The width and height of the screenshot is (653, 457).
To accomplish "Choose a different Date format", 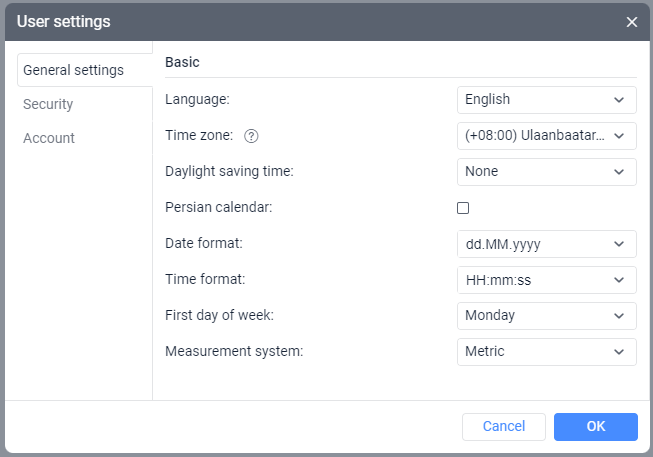I will [x=546, y=244].
